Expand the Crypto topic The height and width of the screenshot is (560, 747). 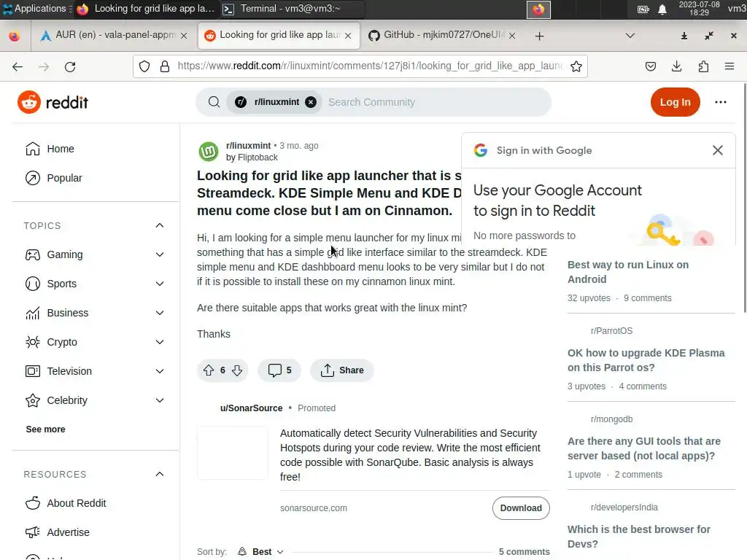(x=160, y=342)
